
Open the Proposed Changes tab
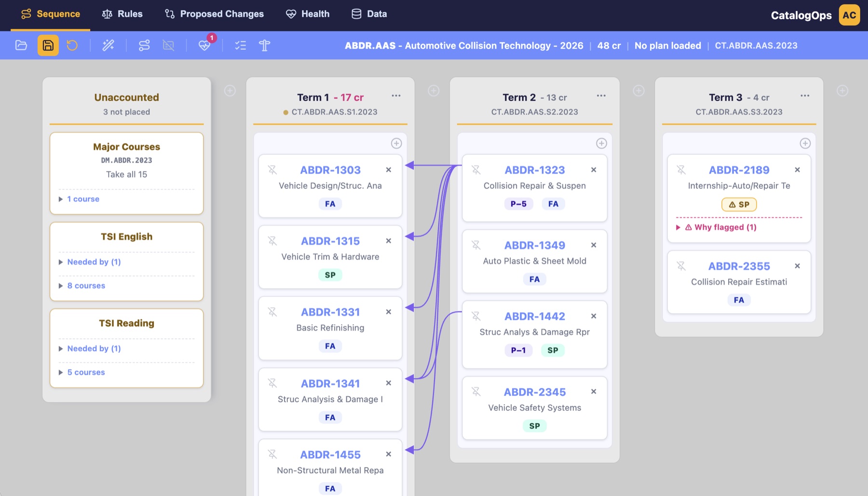pos(214,14)
